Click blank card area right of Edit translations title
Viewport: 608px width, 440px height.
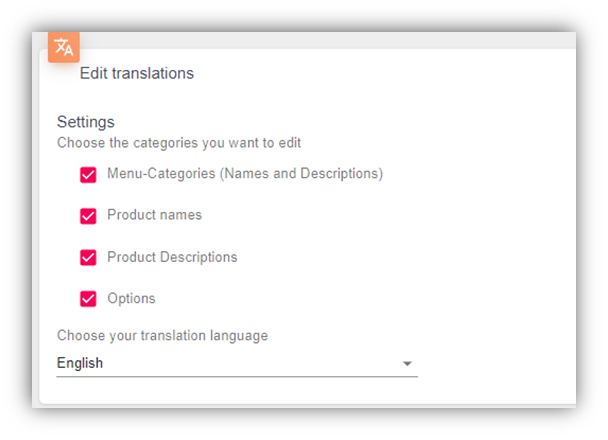tap(384, 73)
